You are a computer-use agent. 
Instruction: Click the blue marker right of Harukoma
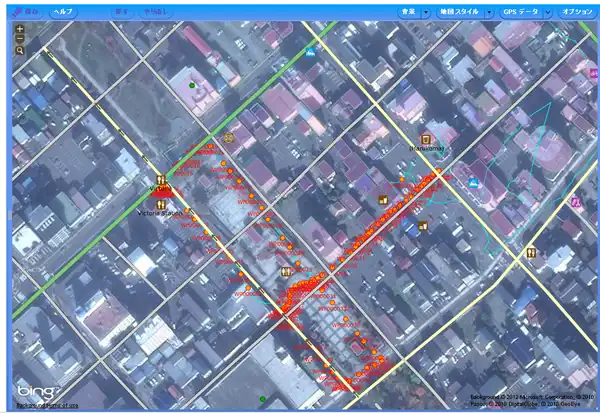[x=473, y=182]
